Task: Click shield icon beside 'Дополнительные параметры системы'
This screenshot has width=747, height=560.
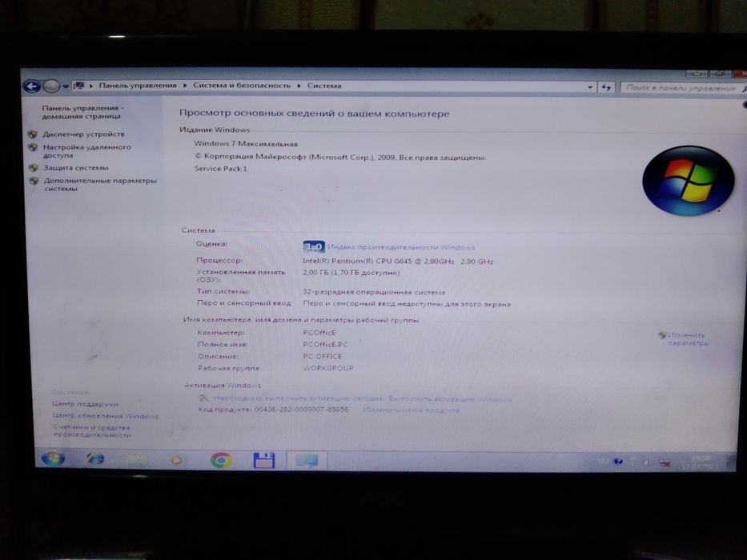Action: [x=34, y=181]
